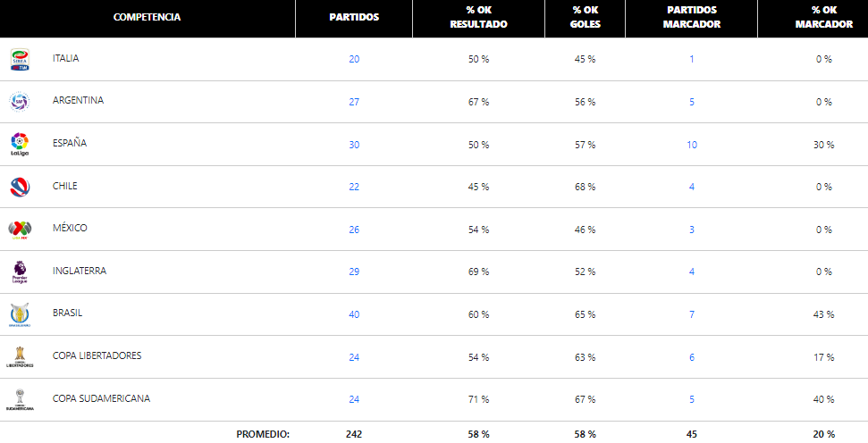Screen dimensions: 868x443
Task: Click the Chile league logo
Action: [x=20, y=187]
